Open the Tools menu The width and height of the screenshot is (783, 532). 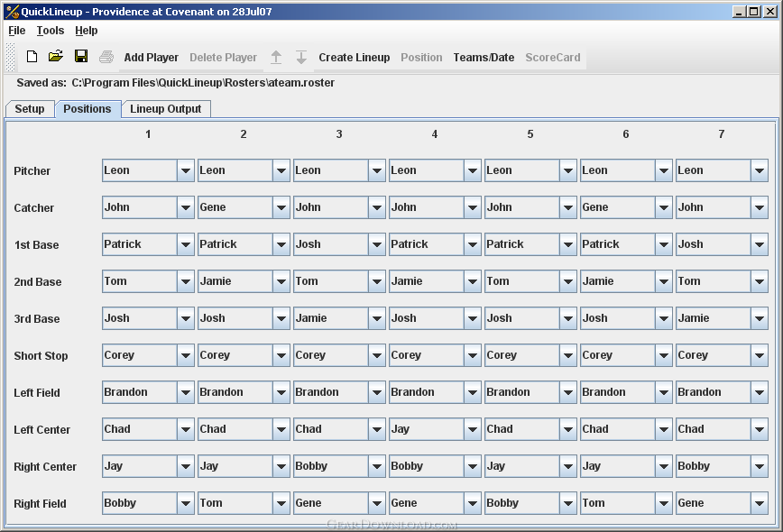click(51, 31)
